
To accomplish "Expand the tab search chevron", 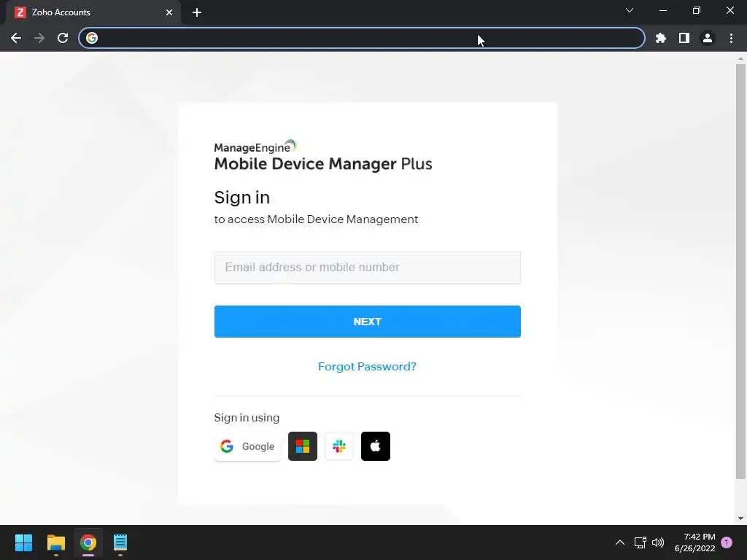I will pyautogui.click(x=630, y=10).
